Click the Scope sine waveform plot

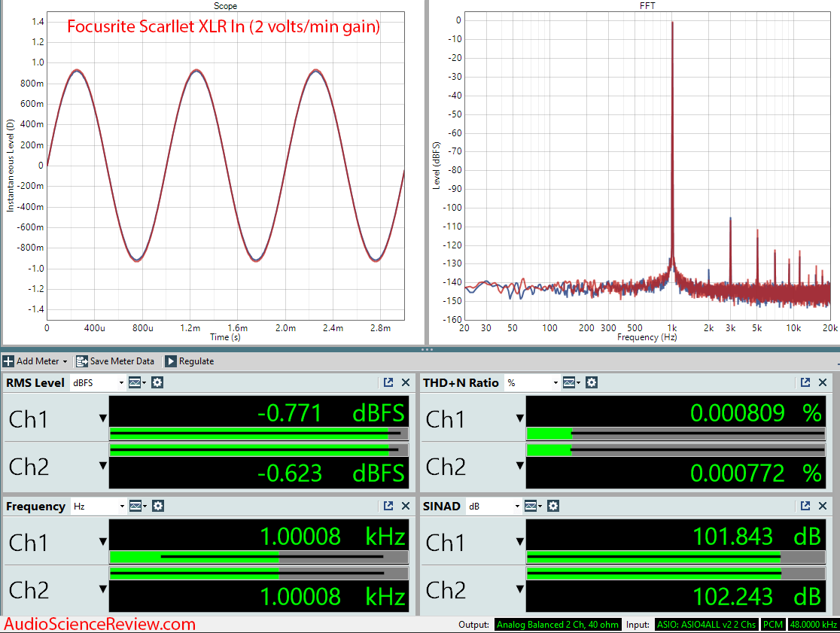tap(226, 166)
